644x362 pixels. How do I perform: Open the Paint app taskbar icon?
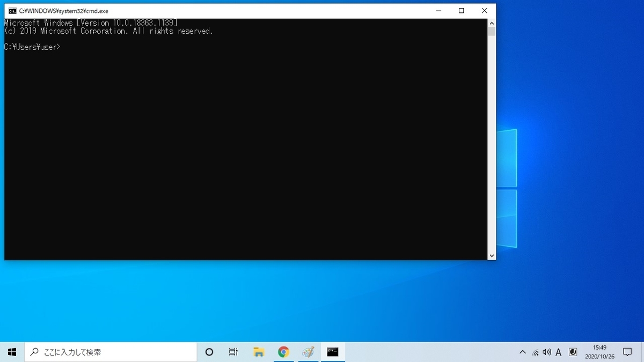308,352
